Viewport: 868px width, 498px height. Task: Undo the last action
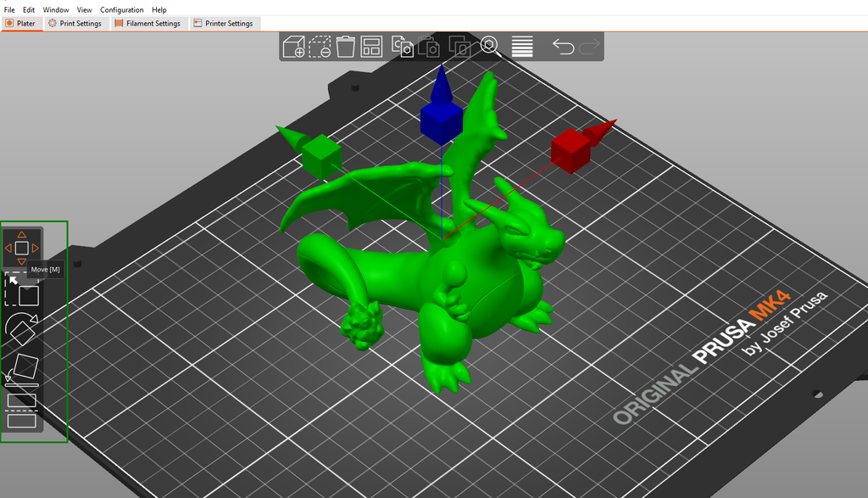coord(565,47)
